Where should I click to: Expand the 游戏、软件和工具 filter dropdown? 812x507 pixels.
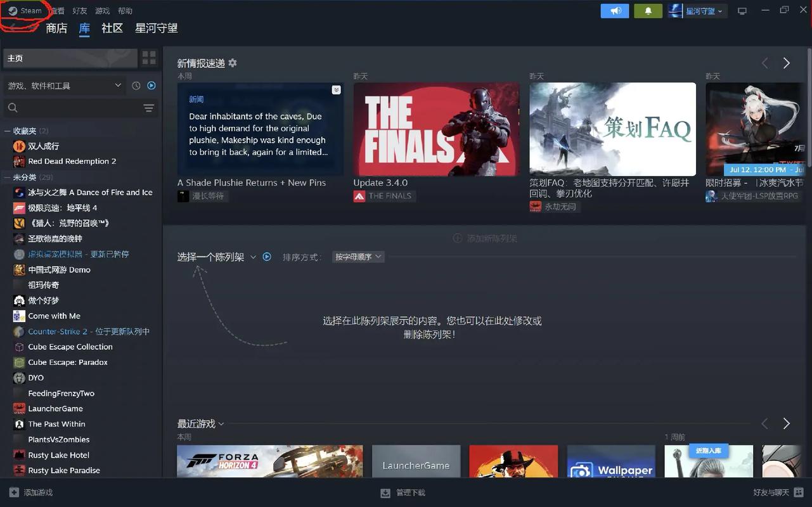[x=117, y=85]
